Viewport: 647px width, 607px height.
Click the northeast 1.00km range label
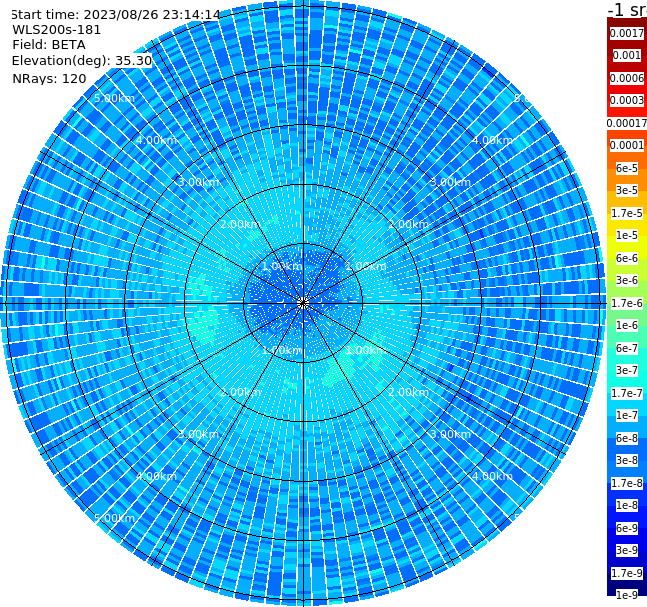[366, 266]
